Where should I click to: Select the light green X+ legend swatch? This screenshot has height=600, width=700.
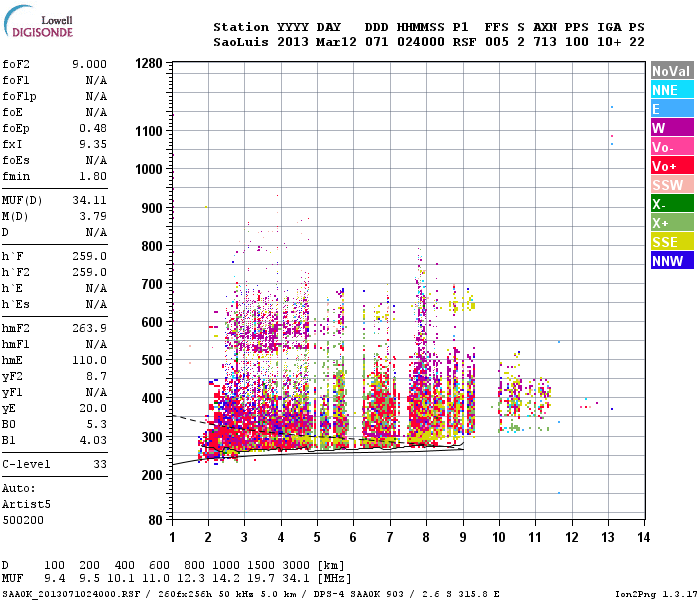[x=672, y=223]
